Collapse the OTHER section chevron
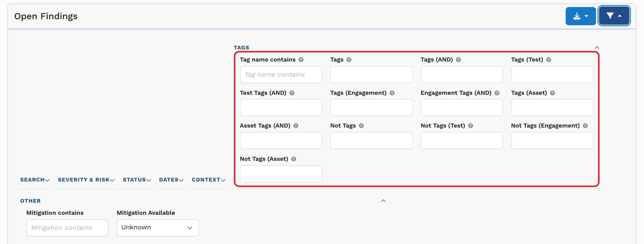Screen dimensions: 644x244 pos(383,201)
